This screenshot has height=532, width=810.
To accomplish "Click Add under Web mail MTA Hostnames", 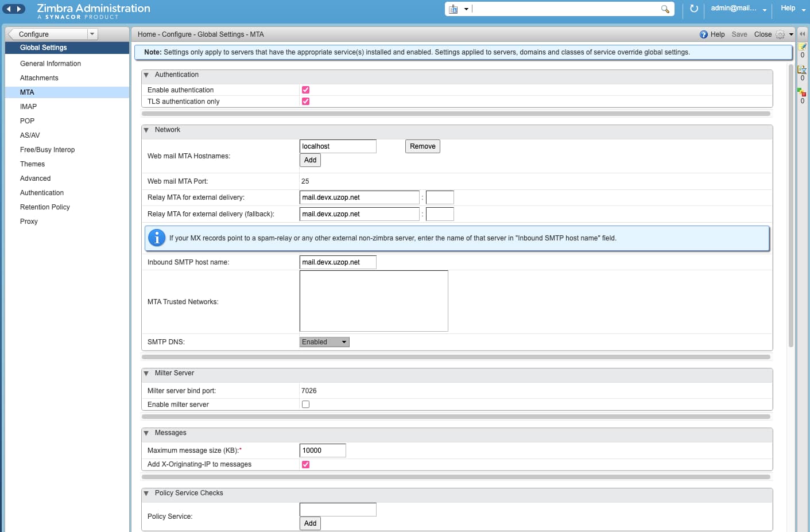I will pos(310,160).
